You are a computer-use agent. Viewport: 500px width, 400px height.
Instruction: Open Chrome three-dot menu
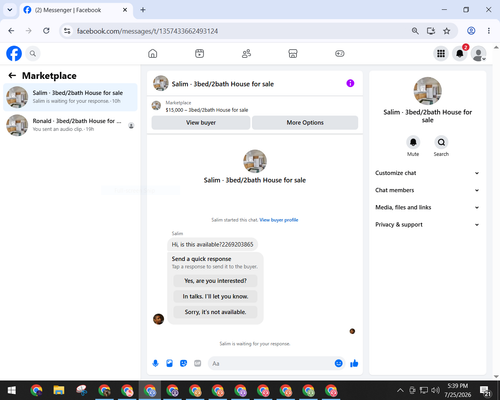[489, 31]
